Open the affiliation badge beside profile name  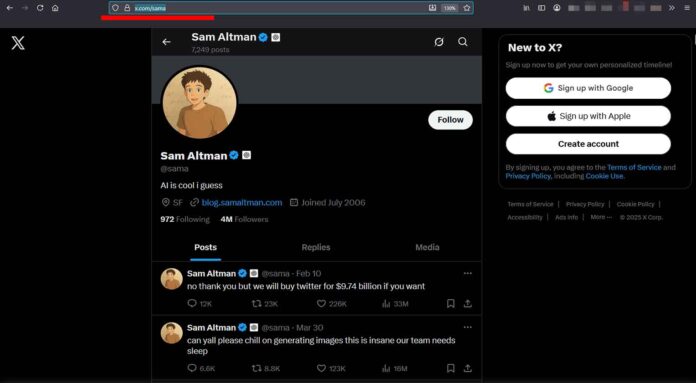click(246, 155)
